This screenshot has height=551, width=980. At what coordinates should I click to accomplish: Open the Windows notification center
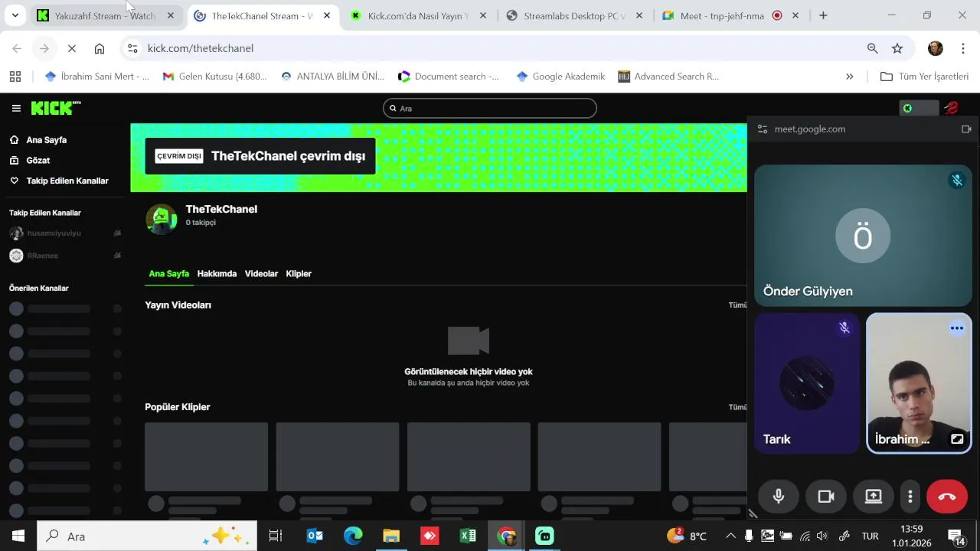pos(956,536)
